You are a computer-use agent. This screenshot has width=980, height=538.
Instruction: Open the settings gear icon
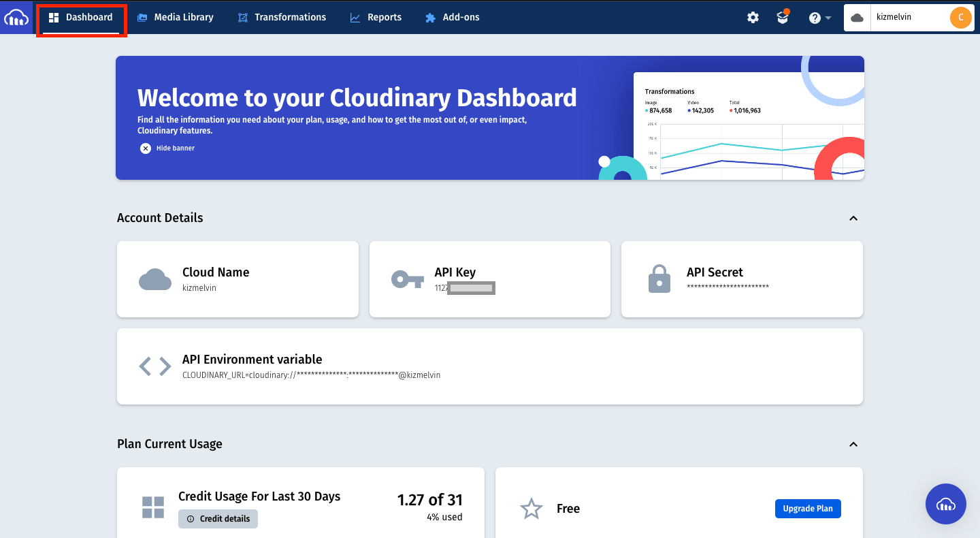click(x=753, y=18)
